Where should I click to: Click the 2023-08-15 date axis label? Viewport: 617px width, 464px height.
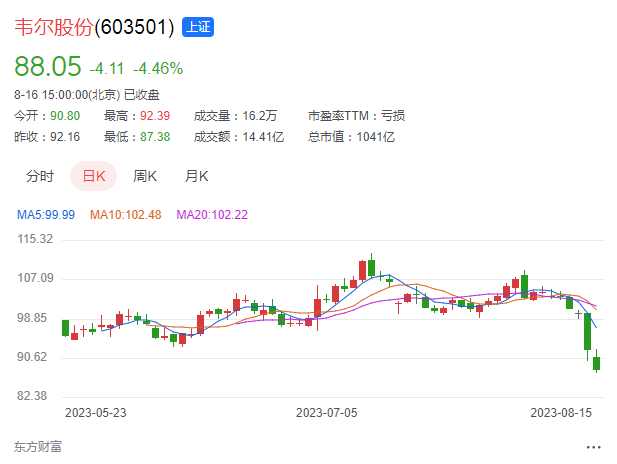[x=561, y=412]
